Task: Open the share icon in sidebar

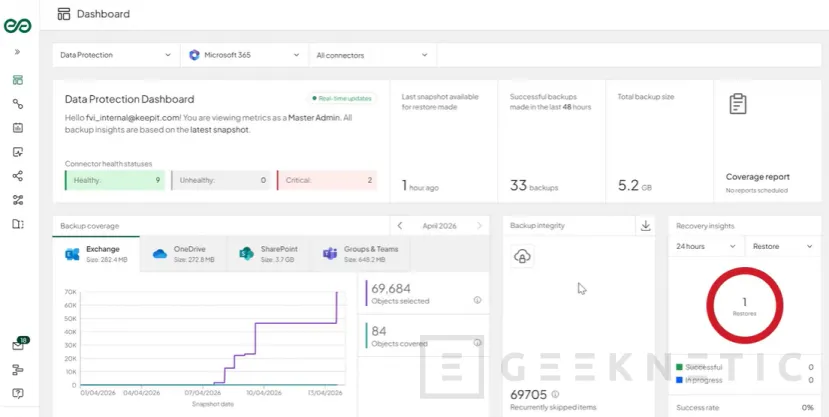Action: (x=18, y=176)
